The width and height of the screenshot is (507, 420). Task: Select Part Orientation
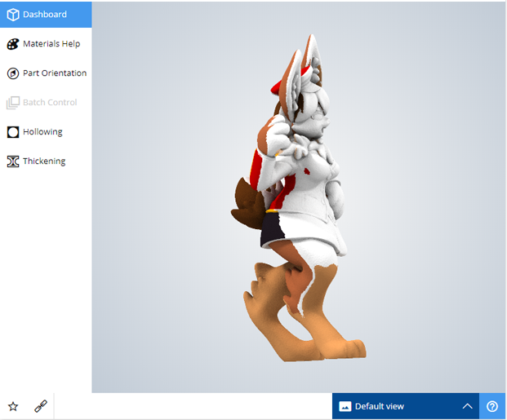coord(46,73)
